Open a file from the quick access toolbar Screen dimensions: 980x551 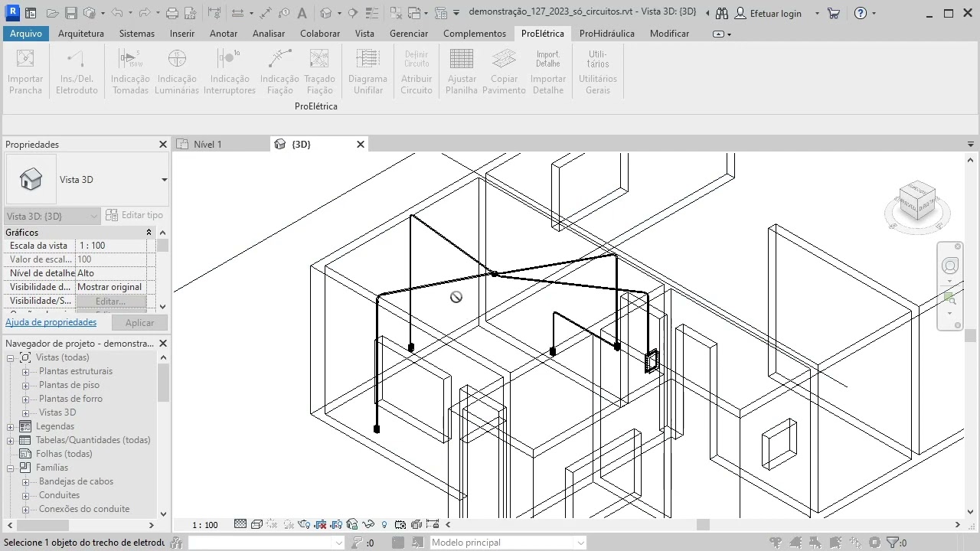52,13
